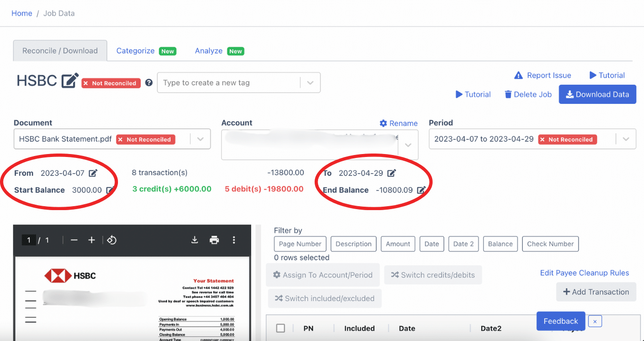Filter by Balance
The width and height of the screenshot is (644, 341).
[x=500, y=244]
